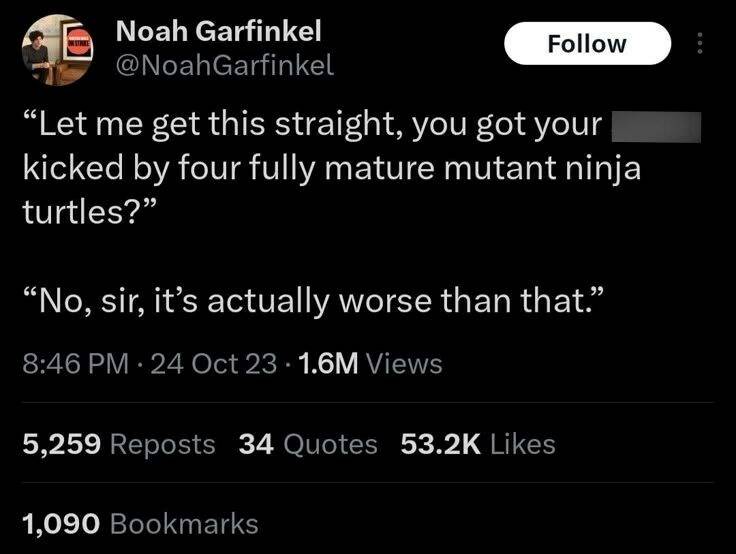View the 1.6M Views analytics

[368, 364]
